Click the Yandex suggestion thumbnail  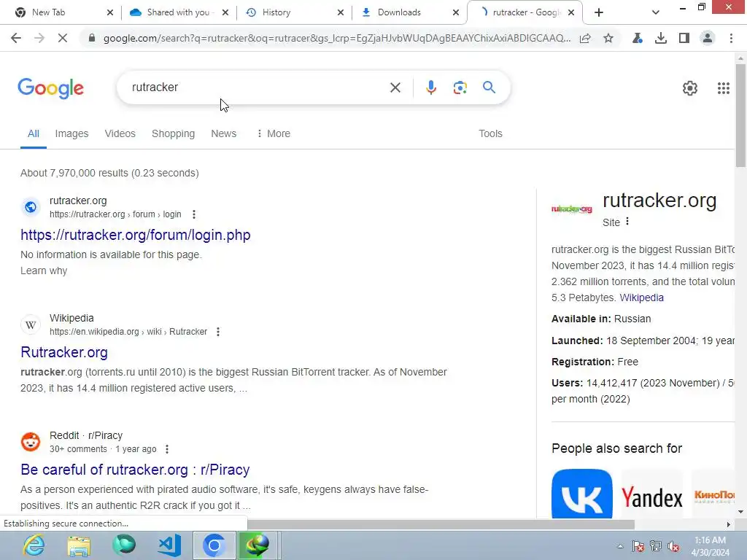pos(651,494)
